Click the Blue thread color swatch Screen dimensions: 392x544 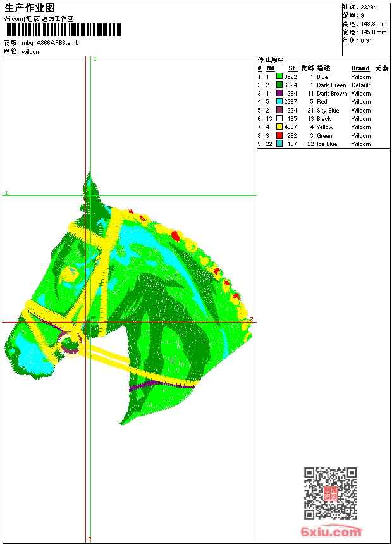point(279,77)
